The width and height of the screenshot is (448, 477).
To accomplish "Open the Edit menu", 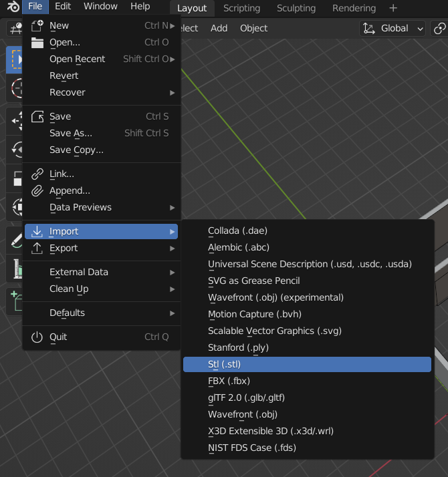I will 63,7.
